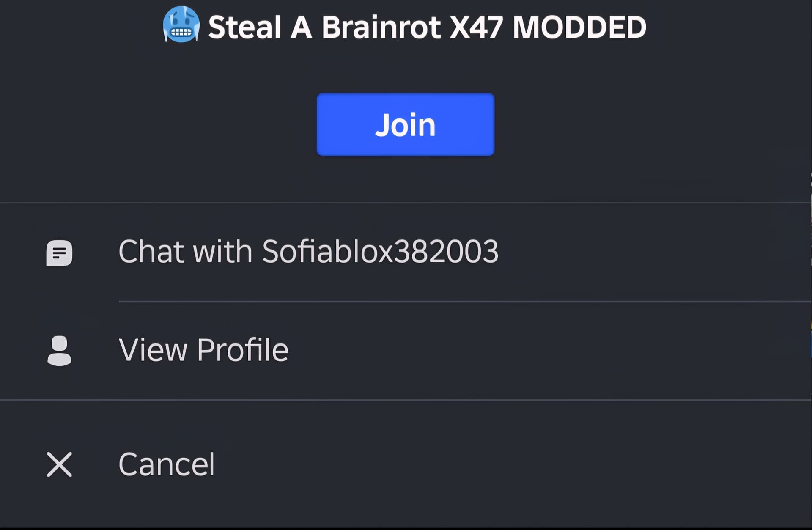Click the X cancel icon
This screenshot has height=530, width=812.
click(x=59, y=464)
